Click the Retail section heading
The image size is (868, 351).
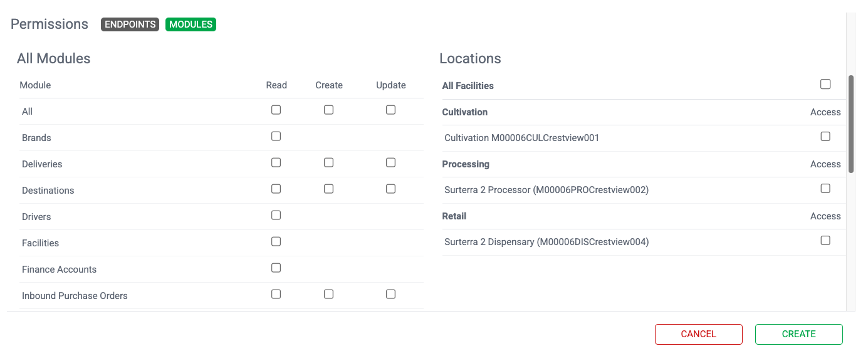pyautogui.click(x=454, y=216)
